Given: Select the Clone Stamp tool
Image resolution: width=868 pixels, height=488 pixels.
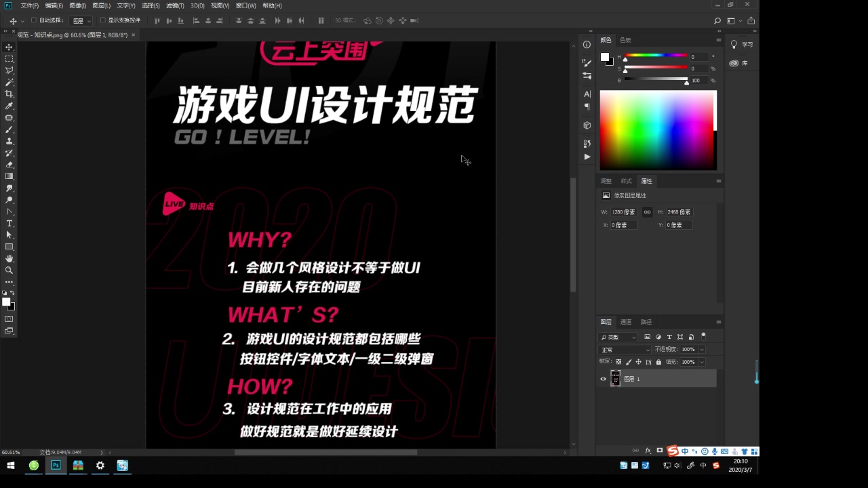Looking at the screenshot, I should (x=9, y=141).
